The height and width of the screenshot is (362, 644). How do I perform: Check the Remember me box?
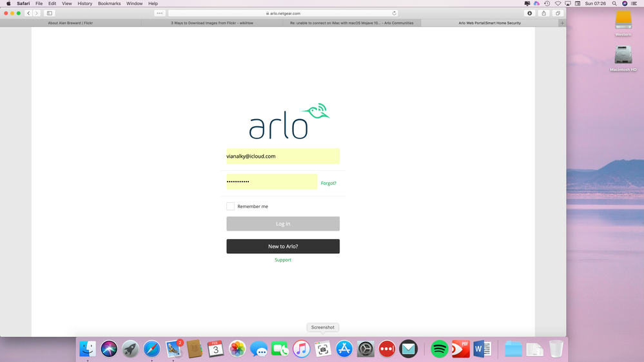(230, 206)
